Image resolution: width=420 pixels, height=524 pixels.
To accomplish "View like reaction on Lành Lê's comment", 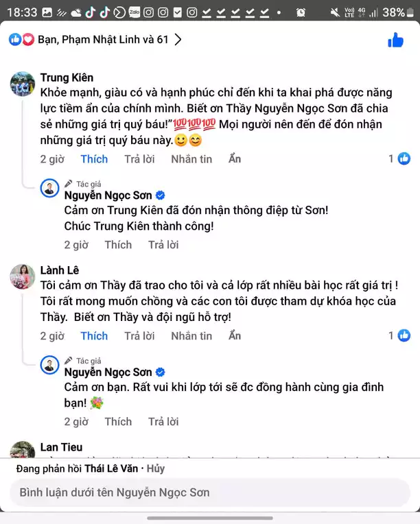I will (x=400, y=336).
